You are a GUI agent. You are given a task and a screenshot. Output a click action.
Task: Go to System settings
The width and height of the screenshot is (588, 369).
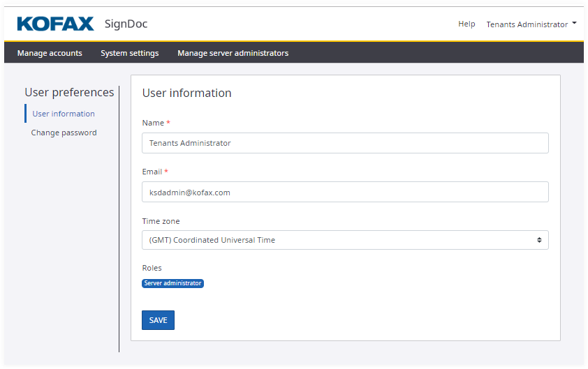(x=129, y=53)
